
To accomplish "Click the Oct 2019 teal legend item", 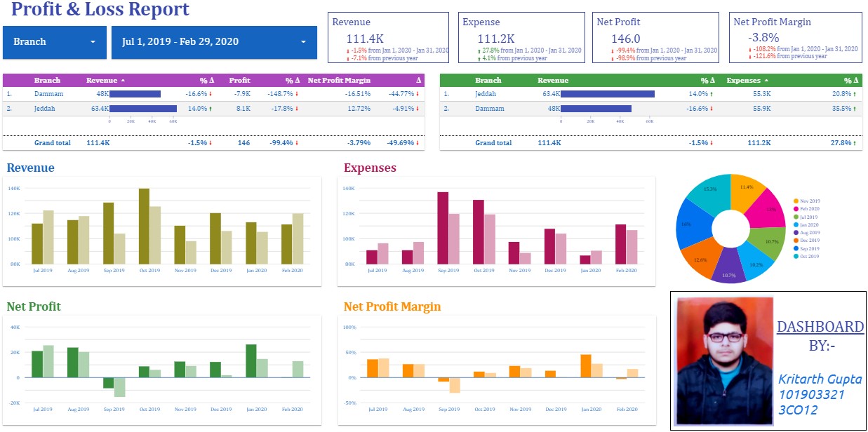I will pos(806,256).
